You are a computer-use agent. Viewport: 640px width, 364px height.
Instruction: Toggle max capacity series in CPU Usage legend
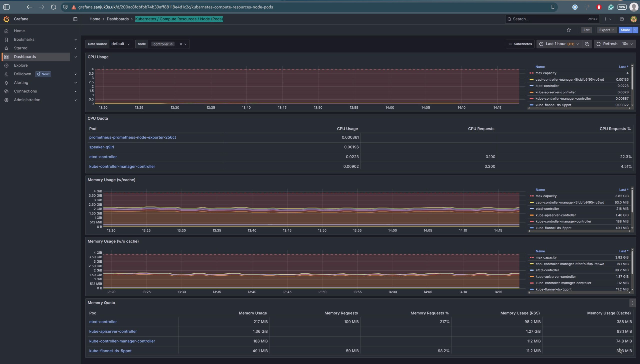tap(546, 73)
